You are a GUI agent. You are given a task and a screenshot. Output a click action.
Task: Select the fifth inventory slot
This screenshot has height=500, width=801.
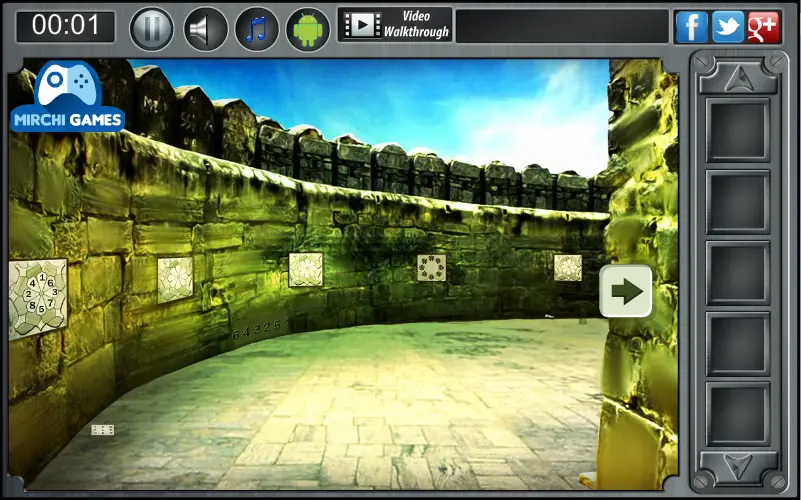pos(738,414)
